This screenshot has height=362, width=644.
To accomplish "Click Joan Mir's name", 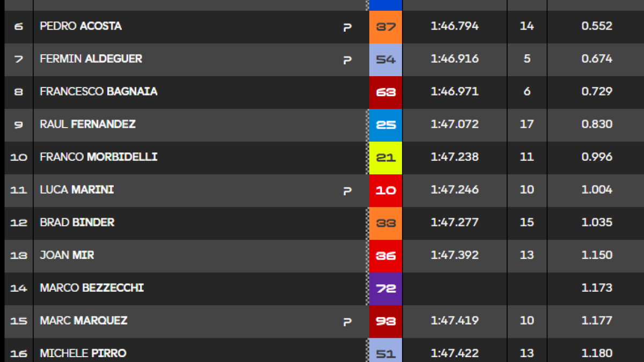I will pos(67,255).
